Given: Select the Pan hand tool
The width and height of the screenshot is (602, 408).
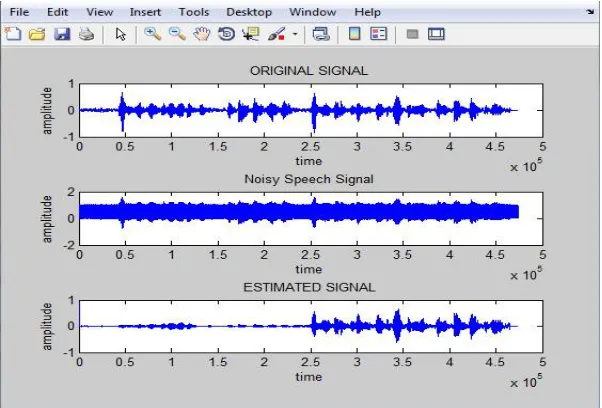Looking at the screenshot, I should coord(202,34).
